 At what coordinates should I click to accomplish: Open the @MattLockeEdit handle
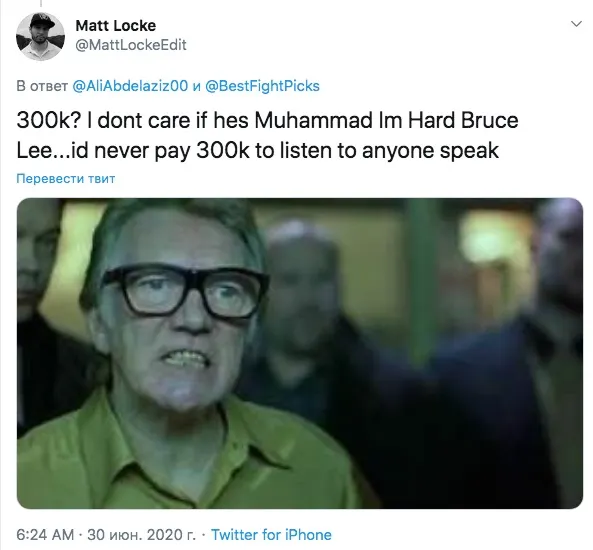coord(131,45)
